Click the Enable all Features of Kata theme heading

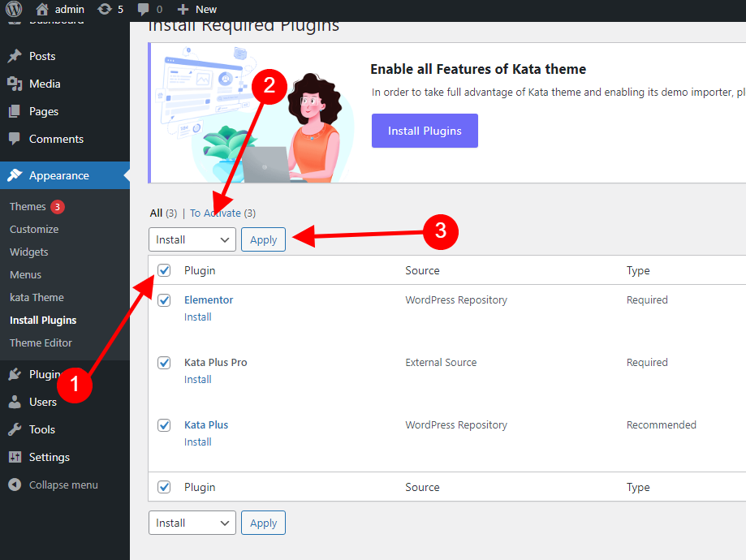point(478,70)
